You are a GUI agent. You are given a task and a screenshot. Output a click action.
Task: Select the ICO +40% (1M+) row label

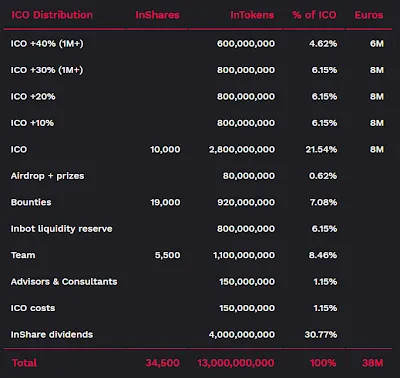point(47,44)
